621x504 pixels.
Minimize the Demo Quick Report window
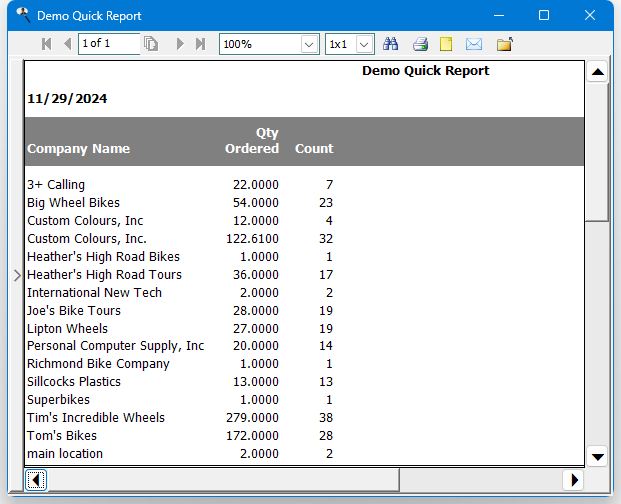click(499, 15)
